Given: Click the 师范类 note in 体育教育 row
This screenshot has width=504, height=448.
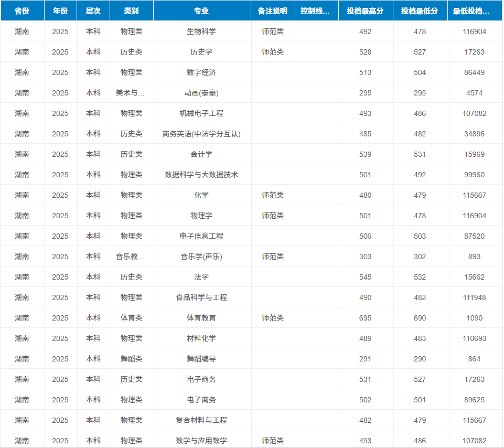Looking at the screenshot, I should [273, 318].
